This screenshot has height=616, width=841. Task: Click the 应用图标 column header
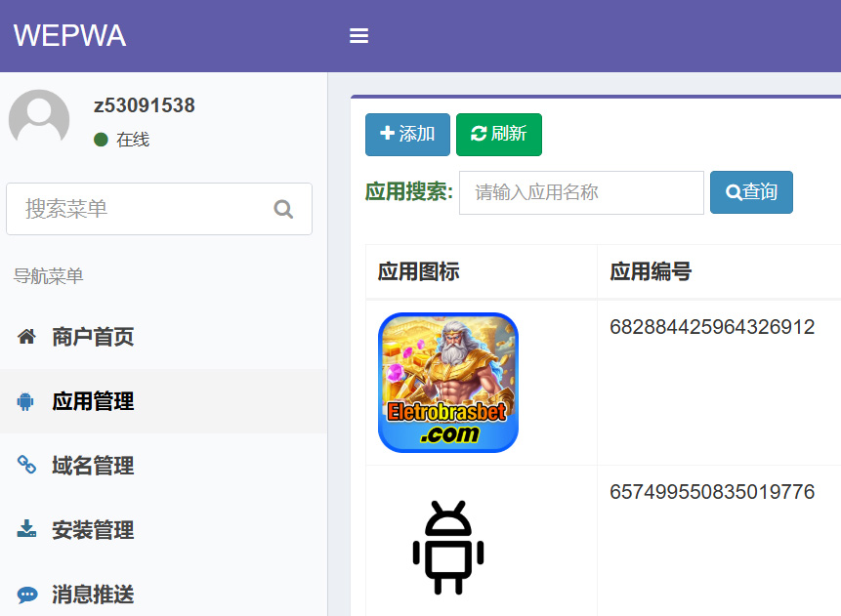coord(418,271)
